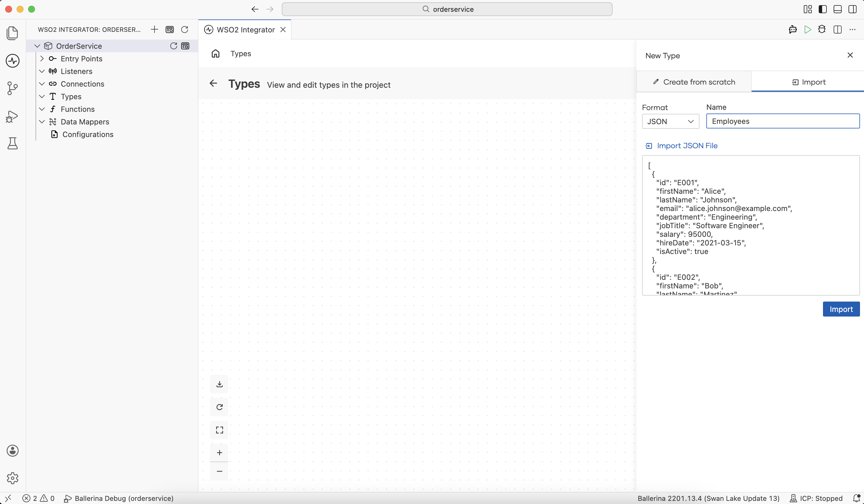Focus the Name field with Employees
This screenshot has height=504, width=864.
pos(783,121)
